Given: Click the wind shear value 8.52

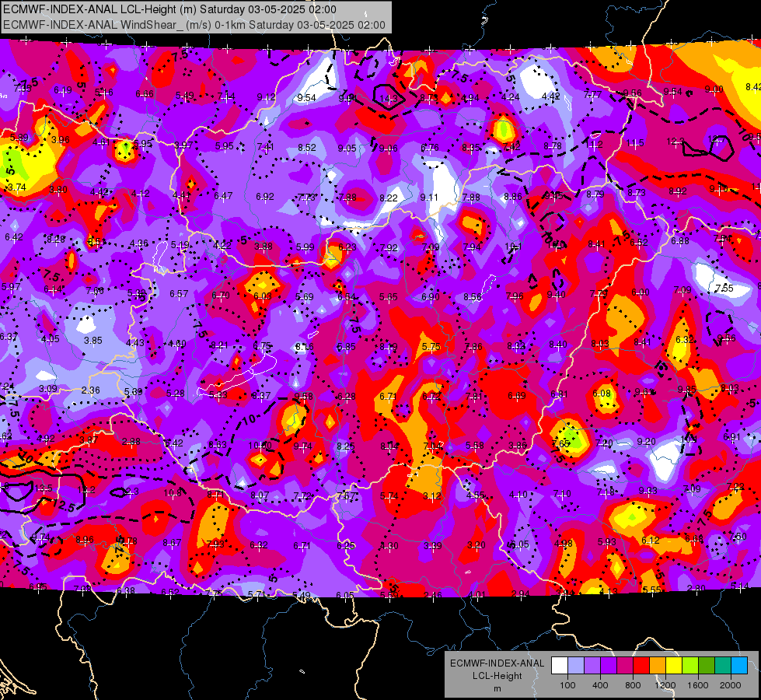Looking at the screenshot, I should tap(307, 147).
